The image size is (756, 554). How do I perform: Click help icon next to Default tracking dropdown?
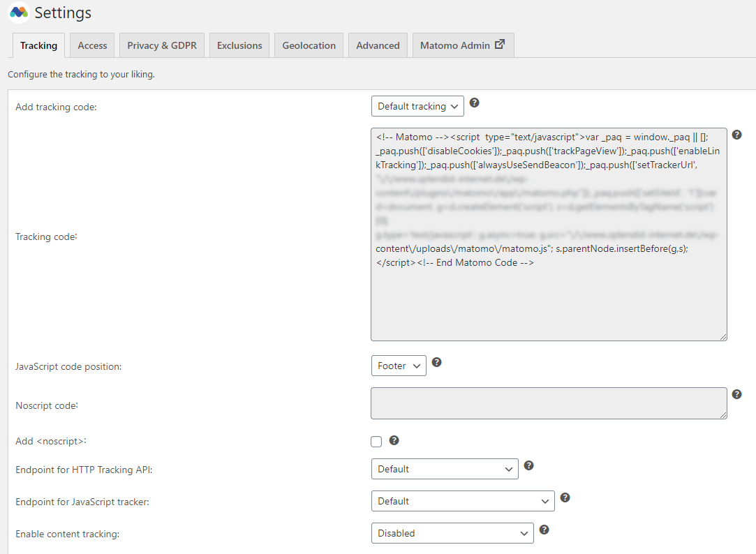(x=475, y=103)
